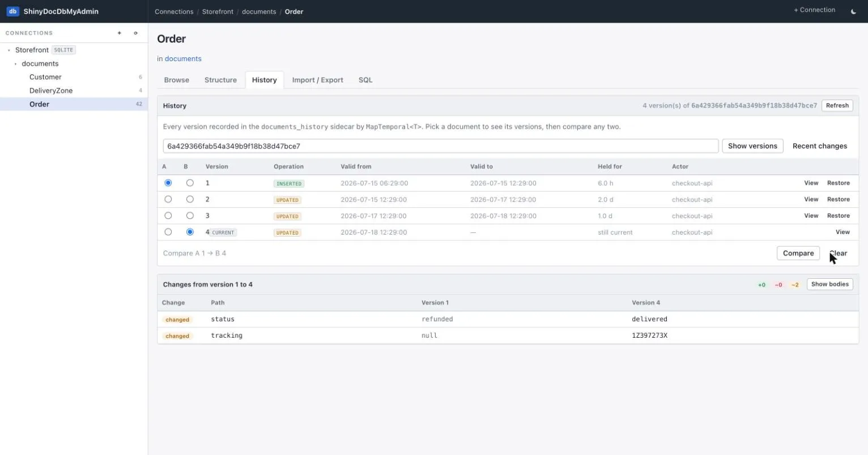Click the SQLITE badge next to Storefront
The height and width of the screenshot is (455, 868).
pyautogui.click(x=63, y=50)
